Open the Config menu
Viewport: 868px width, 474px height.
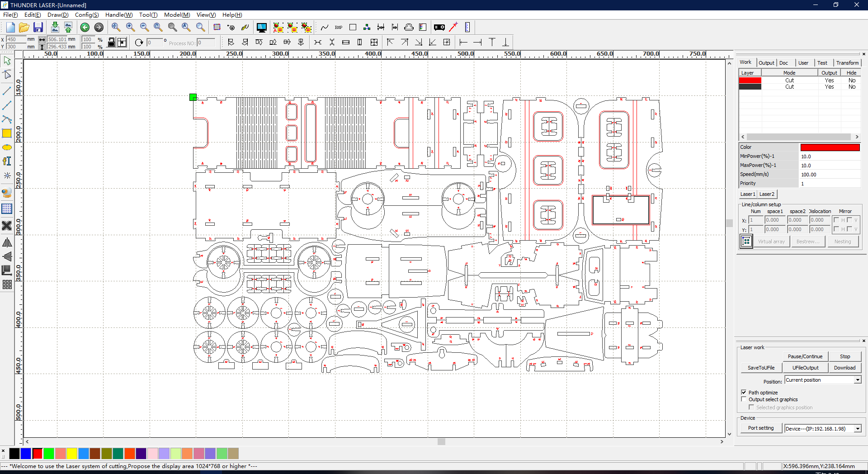click(x=87, y=14)
